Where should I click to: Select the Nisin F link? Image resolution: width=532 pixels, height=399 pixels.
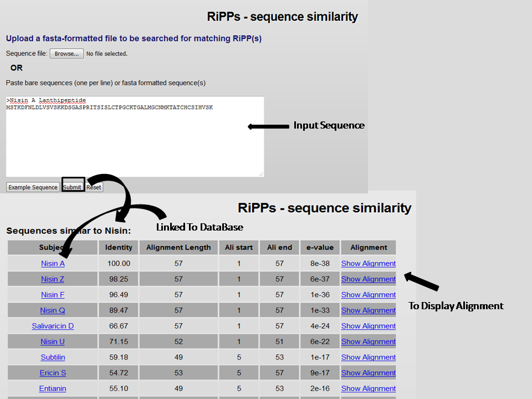point(53,294)
